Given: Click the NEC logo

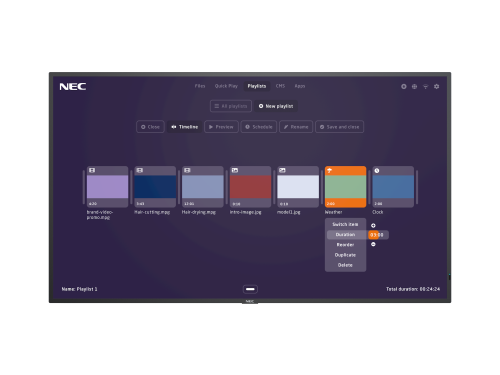Looking at the screenshot, I should coord(73,87).
